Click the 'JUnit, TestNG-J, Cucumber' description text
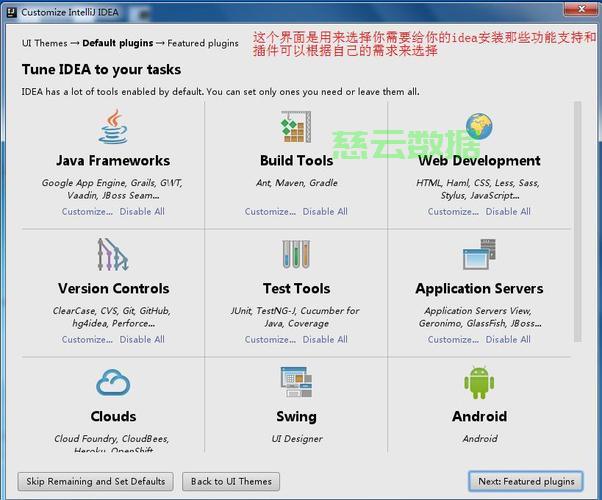 click(295, 317)
